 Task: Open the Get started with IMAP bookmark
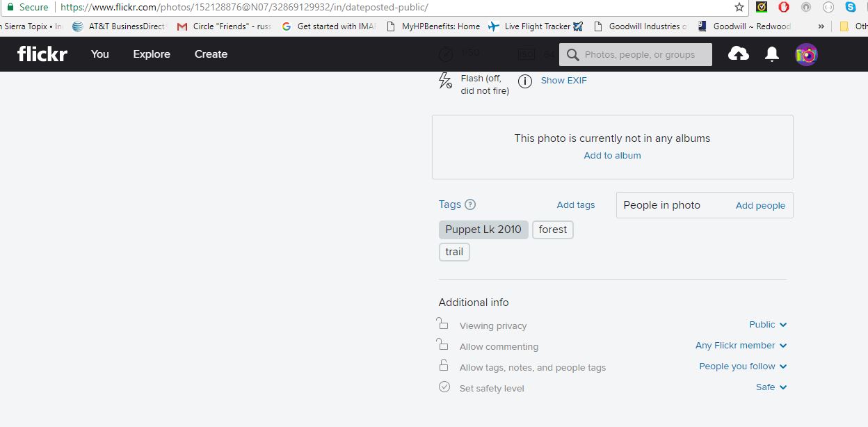coord(328,26)
